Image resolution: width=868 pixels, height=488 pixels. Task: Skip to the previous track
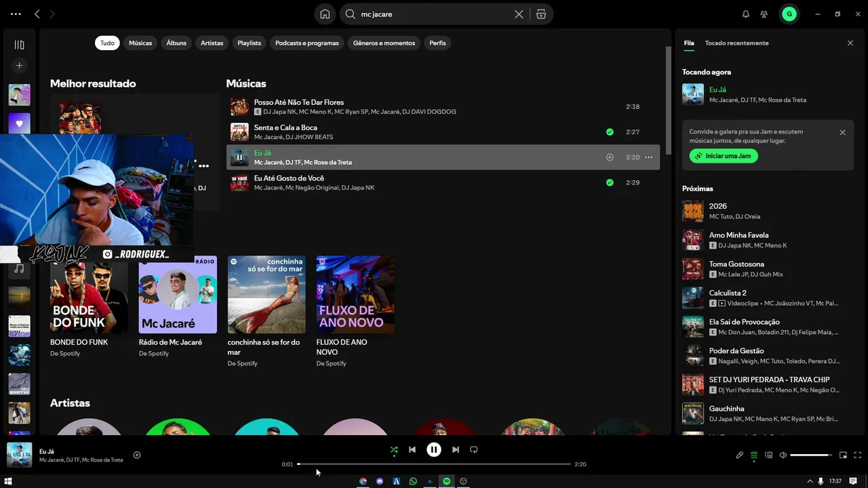pyautogui.click(x=412, y=449)
